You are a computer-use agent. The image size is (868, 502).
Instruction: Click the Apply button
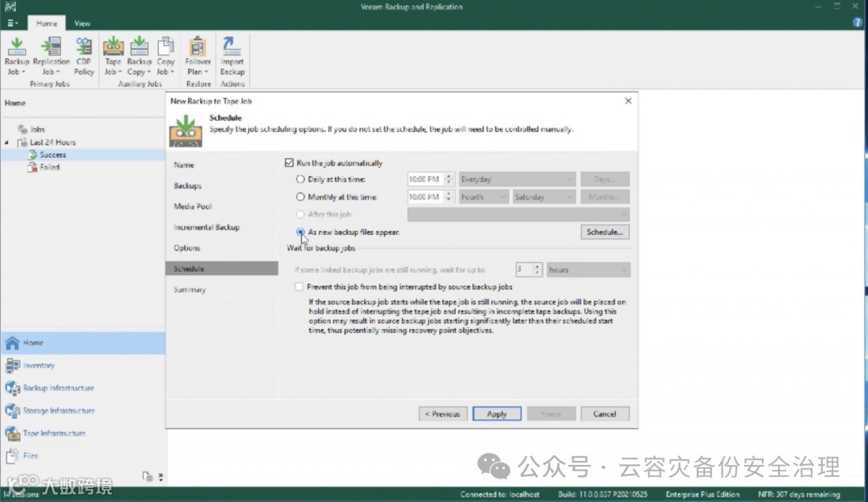point(497,414)
